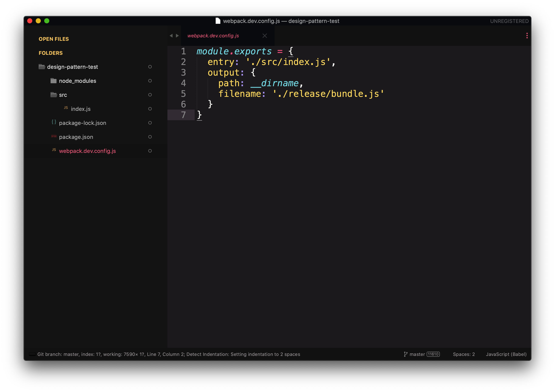Click the braces icon beside package-lock.json
555x392 pixels.
click(54, 122)
